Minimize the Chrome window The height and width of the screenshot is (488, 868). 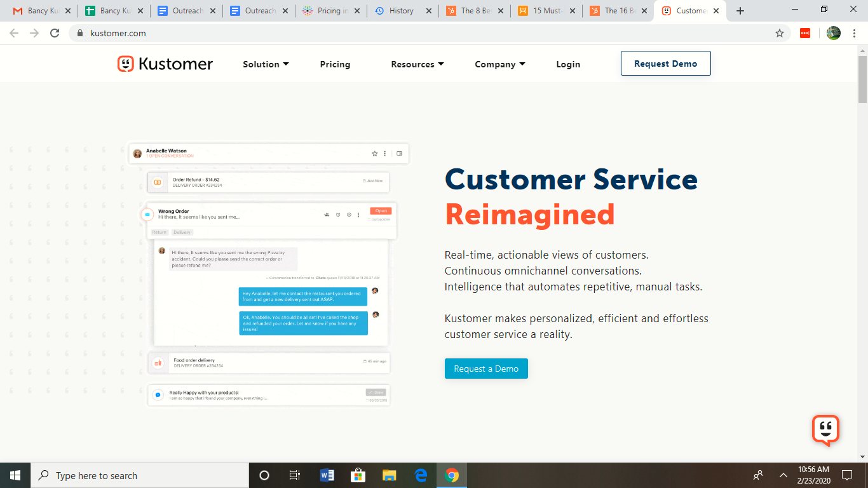tap(795, 10)
